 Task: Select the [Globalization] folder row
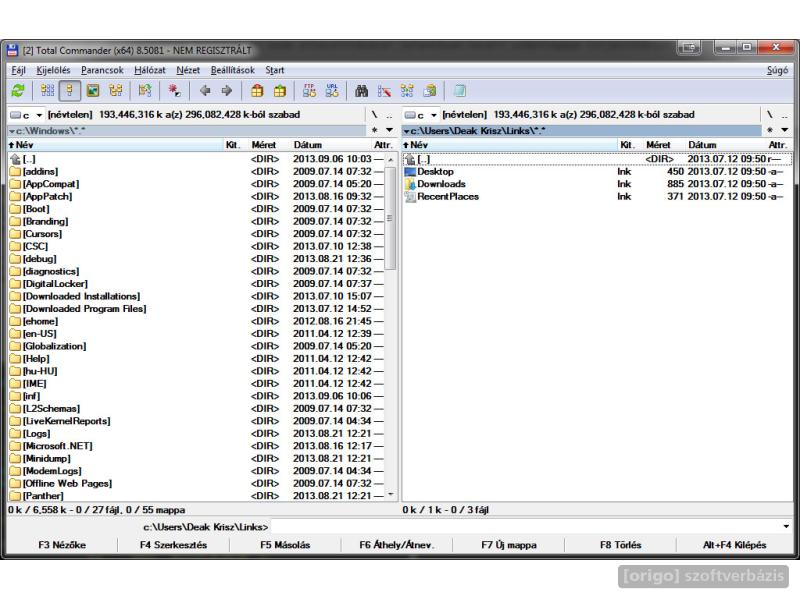click(196, 346)
